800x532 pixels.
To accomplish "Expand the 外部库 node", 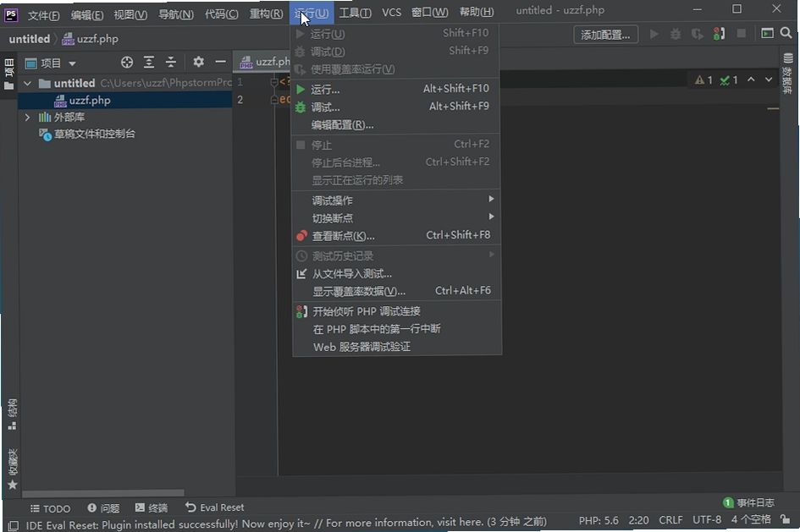I will pos(28,118).
